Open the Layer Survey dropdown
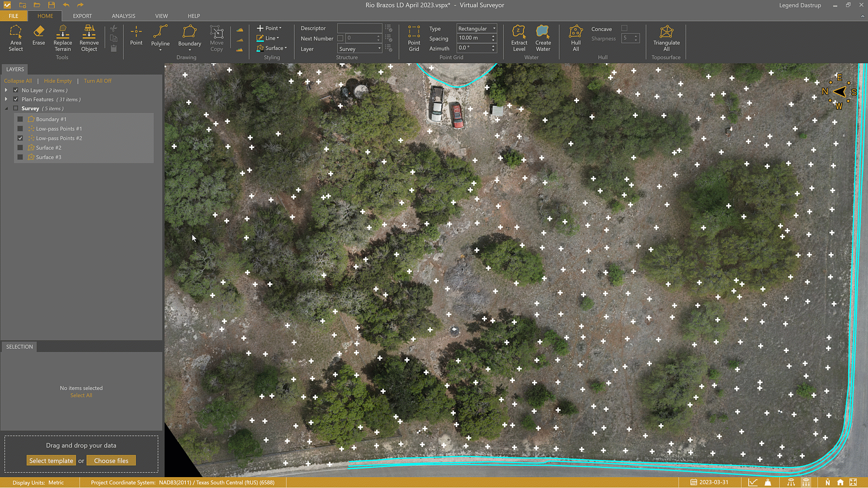 [x=360, y=49]
